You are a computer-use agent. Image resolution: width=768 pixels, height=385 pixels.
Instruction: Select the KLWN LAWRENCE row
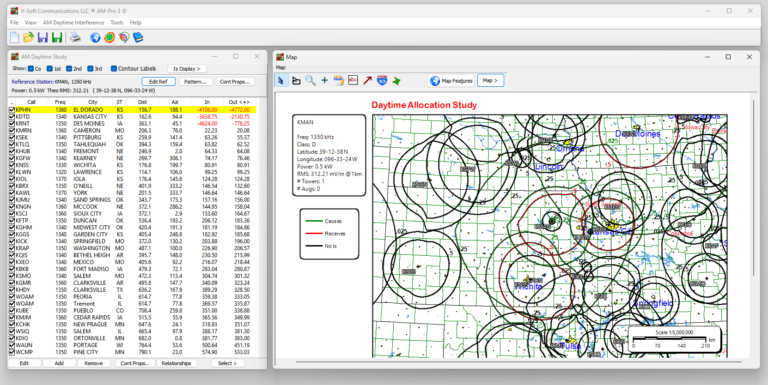point(132,172)
